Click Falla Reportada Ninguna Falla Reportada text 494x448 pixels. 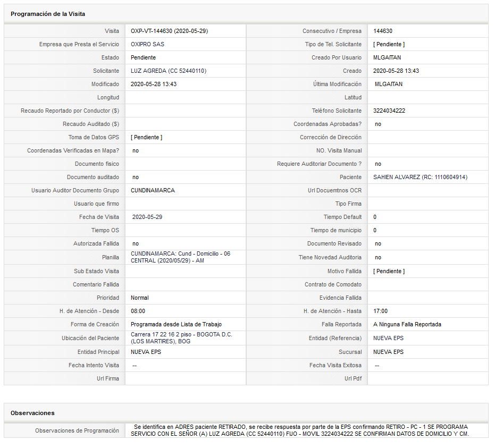[407, 324]
